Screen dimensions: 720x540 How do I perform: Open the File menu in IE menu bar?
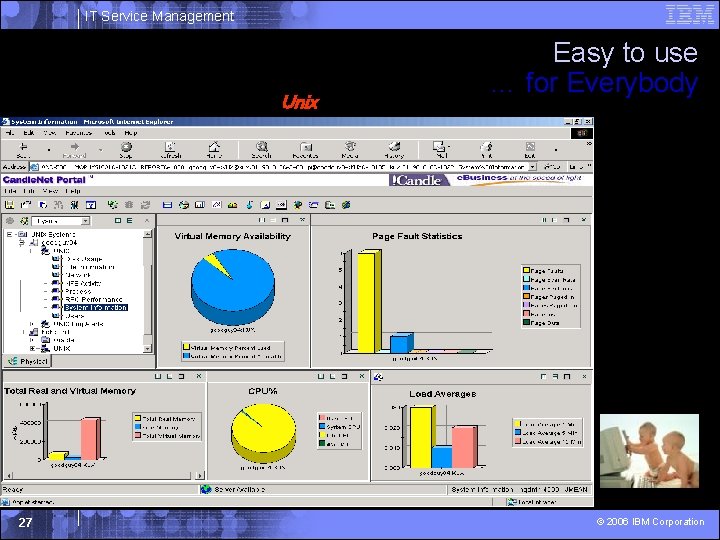point(10,133)
